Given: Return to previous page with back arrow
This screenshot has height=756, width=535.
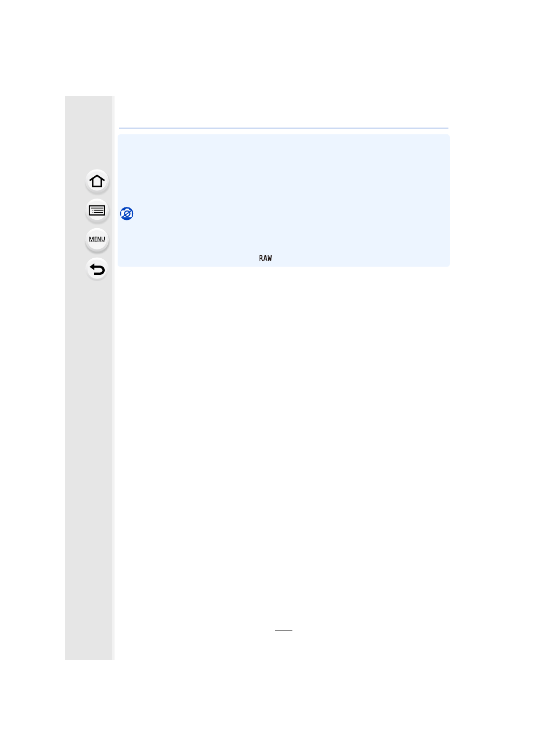Looking at the screenshot, I should [x=97, y=269].
